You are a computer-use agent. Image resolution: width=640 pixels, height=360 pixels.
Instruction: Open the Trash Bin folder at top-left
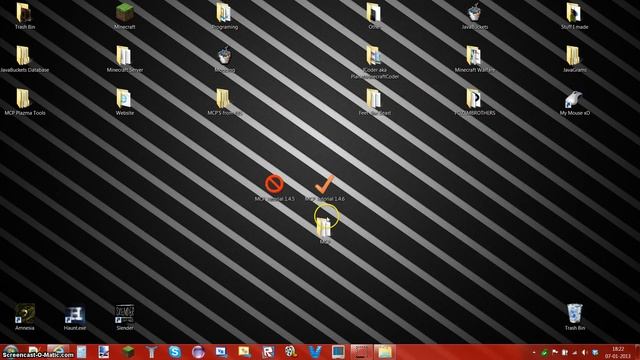click(x=24, y=16)
